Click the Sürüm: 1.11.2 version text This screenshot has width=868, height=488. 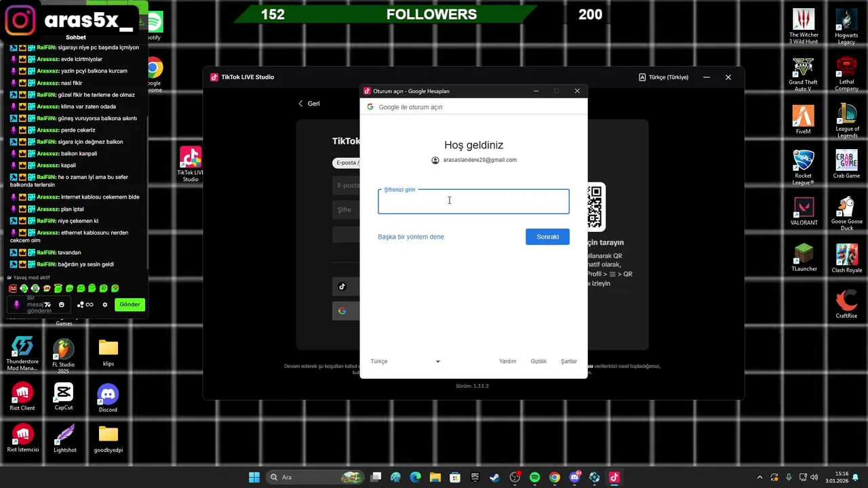[x=472, y=386]
